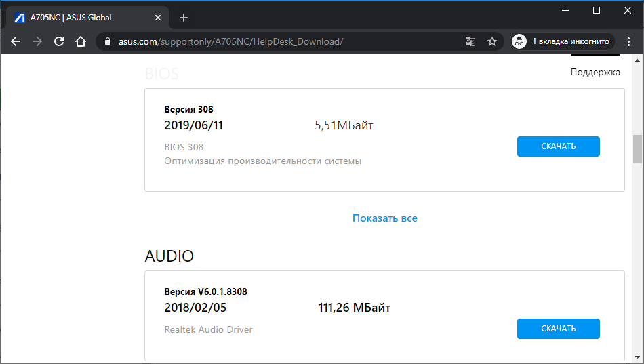
Task: Open a new browser tab
Action: click(x=183, y=18)
